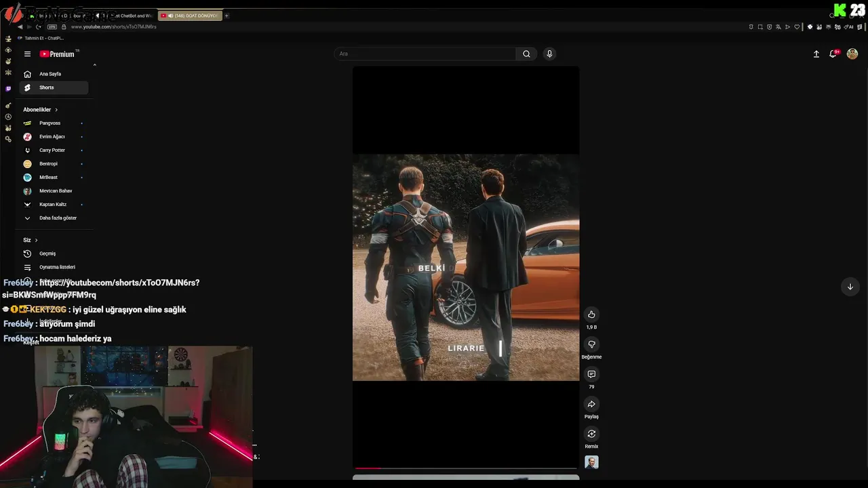Open the Short's sound avatar thumbnail
The width and height of the screenshot is (868, 488).
pyautogui.click(x=592, y=462)
